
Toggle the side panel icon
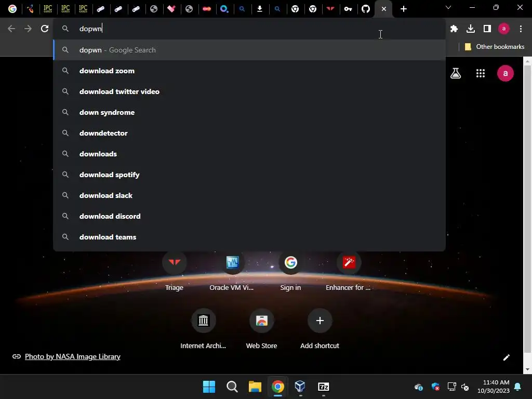[x=487, y=29]
